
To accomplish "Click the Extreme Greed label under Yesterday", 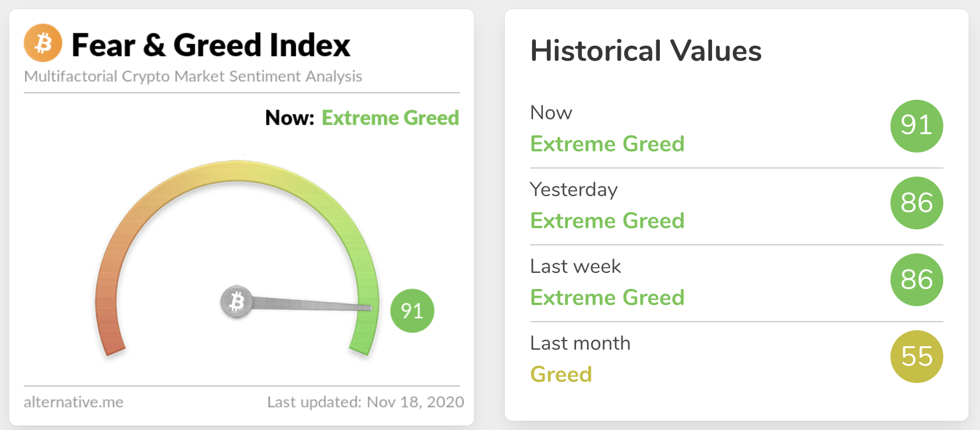I will 607,221.
